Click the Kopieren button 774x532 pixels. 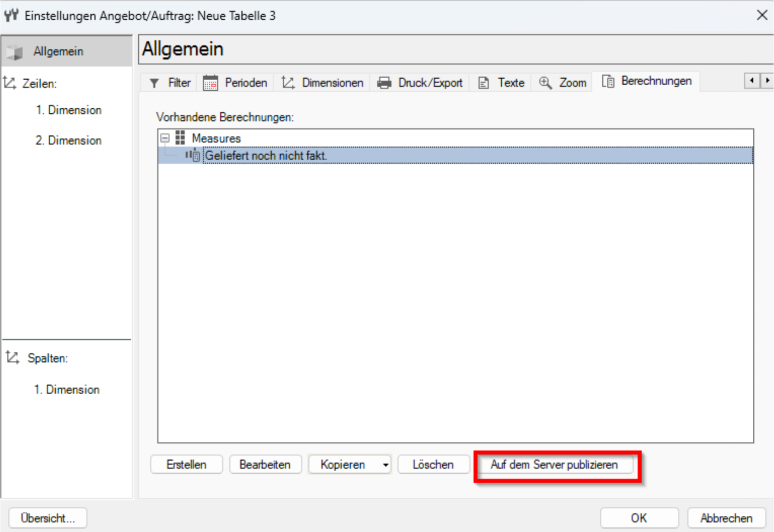[343, 464]
